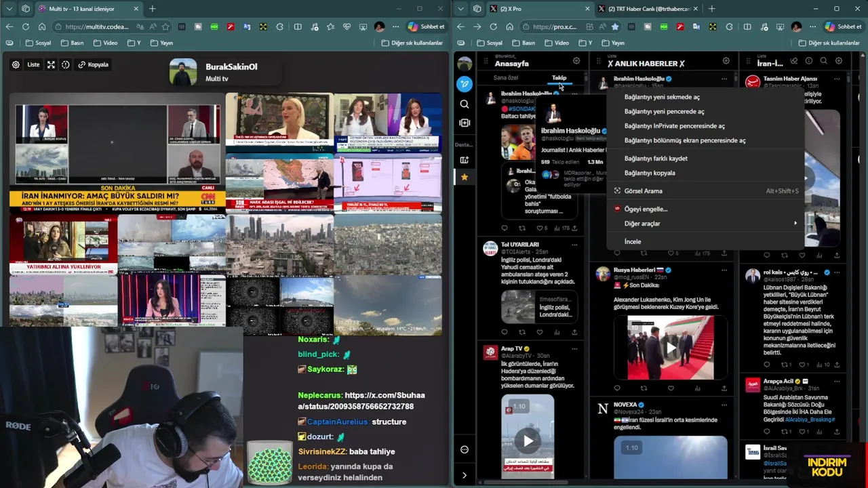Screen dimensions: 868x488
Task: Click the alert circle icon in Multi tv
Action: point(66,64)
